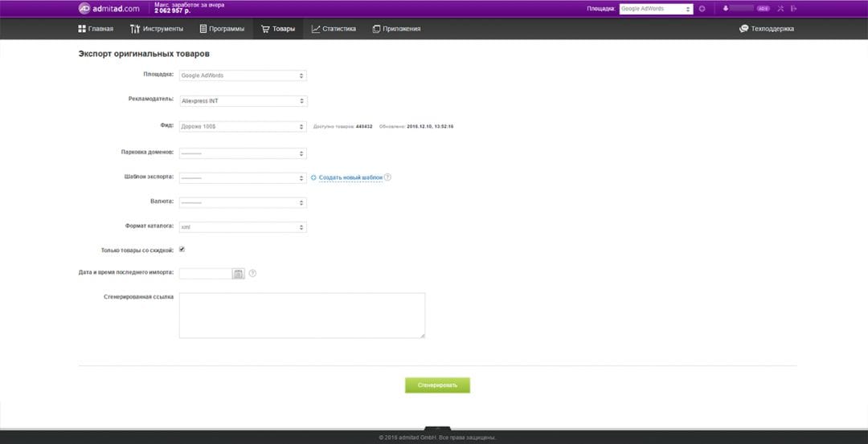Viewport: 868px width, 444px height.
Task: Open the Формат каталога dropdown showing xml
Action: (243, 227)
